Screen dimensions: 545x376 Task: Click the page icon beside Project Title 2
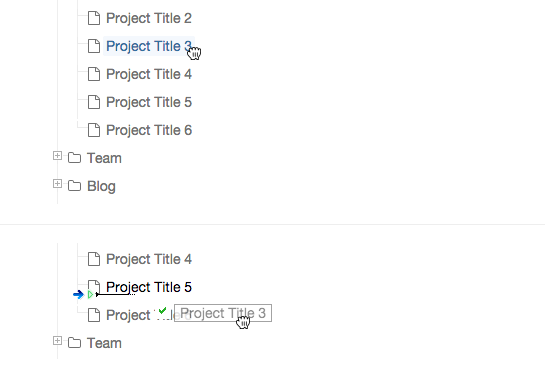(94, 18)
